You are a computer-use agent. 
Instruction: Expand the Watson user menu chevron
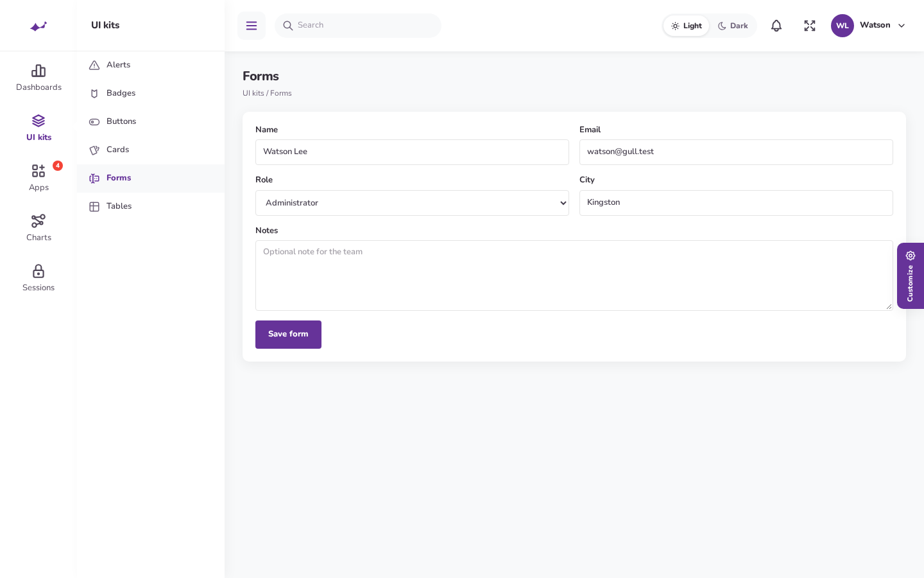pos(902,26)
